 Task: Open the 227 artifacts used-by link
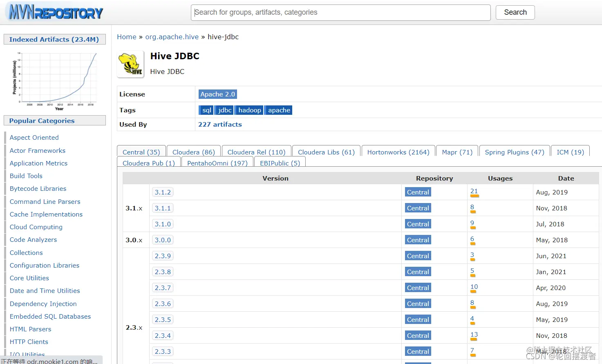[x=220, y=125]
